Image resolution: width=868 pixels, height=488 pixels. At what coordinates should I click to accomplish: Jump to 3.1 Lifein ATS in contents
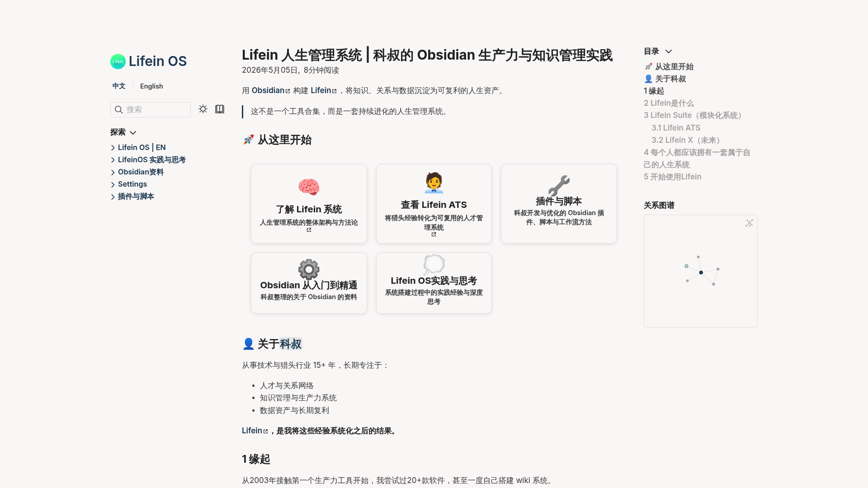click(676, 128)
